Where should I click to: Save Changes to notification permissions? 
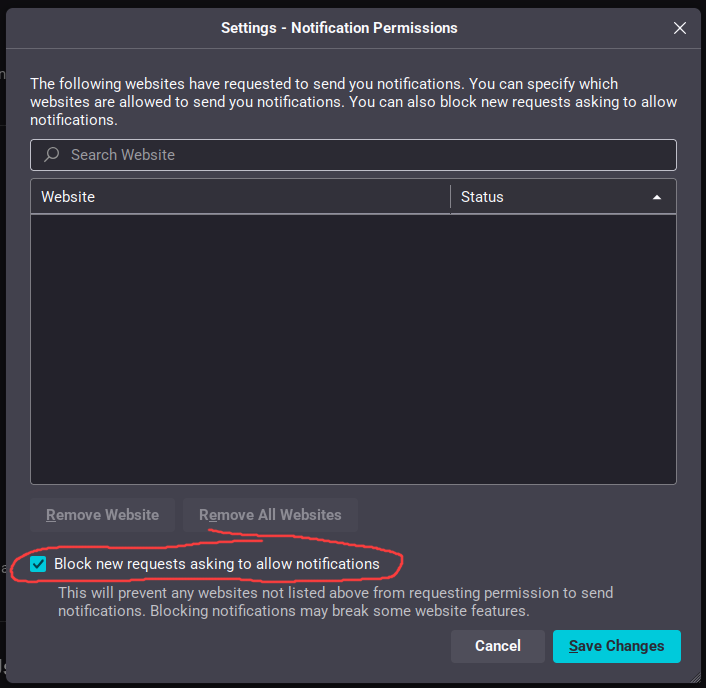pos(616,646)
